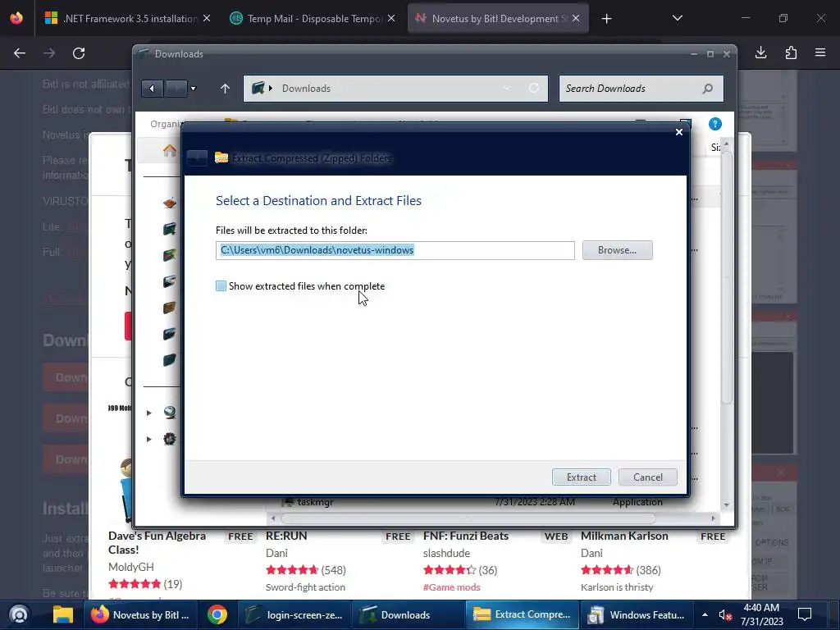Close the Temp Mail tab

[x=391, y=18]
